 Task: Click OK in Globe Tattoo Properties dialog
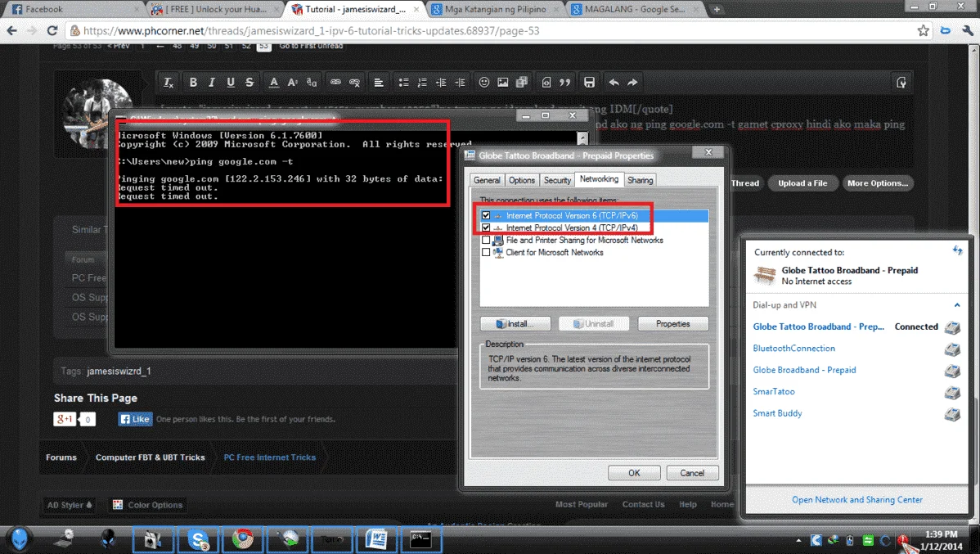634,473
